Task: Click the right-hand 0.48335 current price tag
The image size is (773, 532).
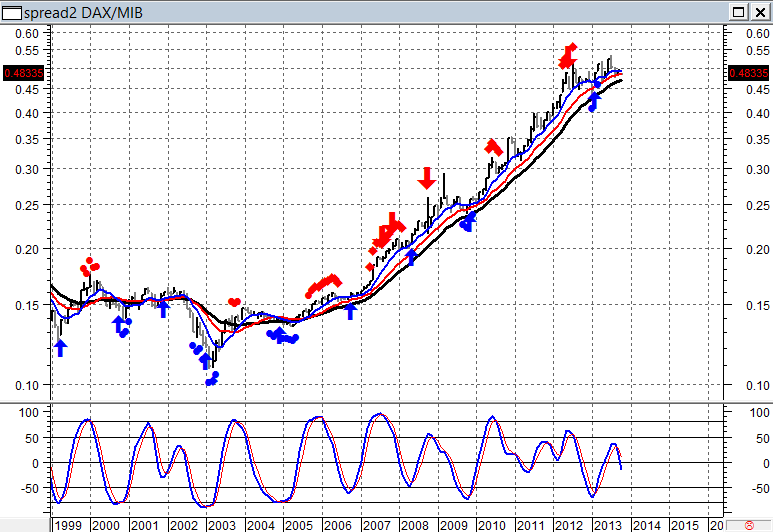Action: 749,73
